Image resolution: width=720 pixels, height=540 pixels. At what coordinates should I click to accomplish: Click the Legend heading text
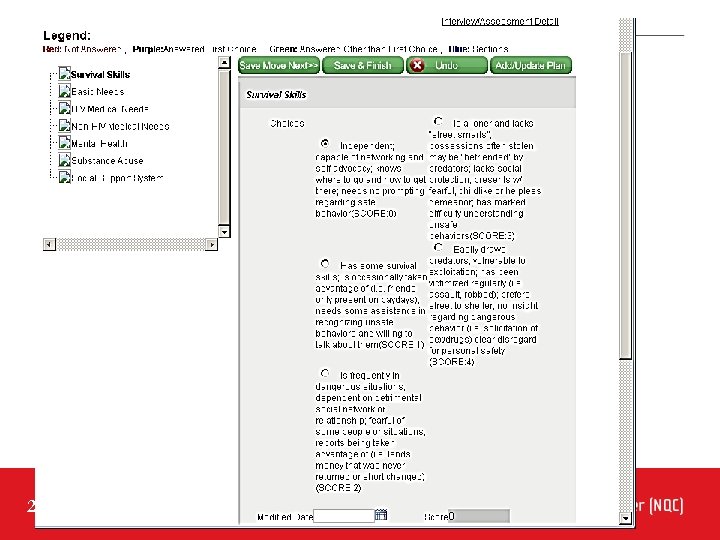67,35
